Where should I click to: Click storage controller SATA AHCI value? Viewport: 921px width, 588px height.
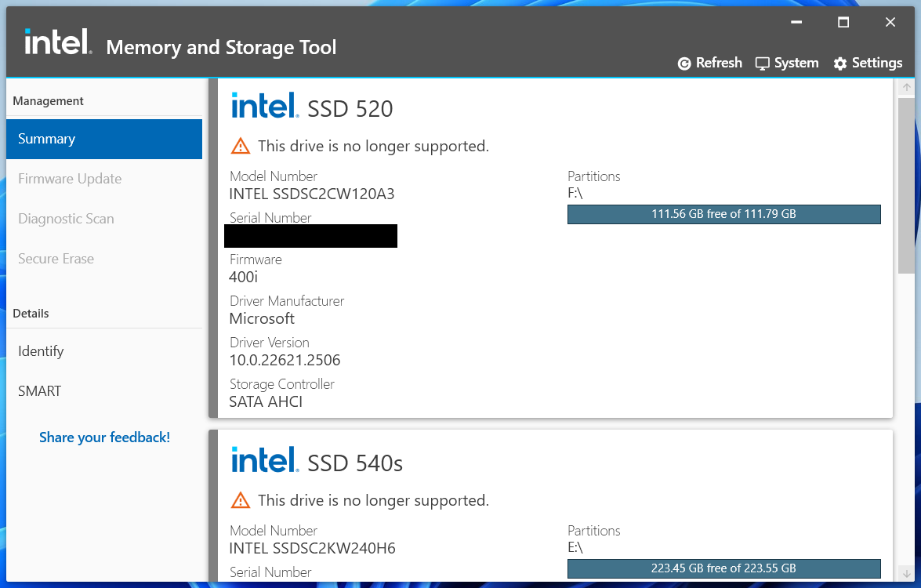[266, 401]
